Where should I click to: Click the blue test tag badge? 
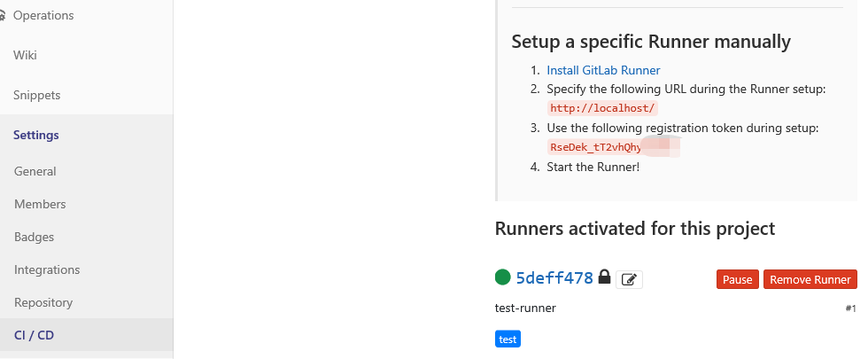(x=508, y=339)
